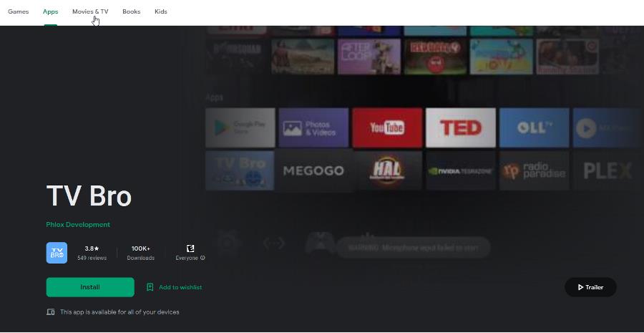Add TV Bro to wishlist
Screen dimensions: 644x333
coord(174,287)
